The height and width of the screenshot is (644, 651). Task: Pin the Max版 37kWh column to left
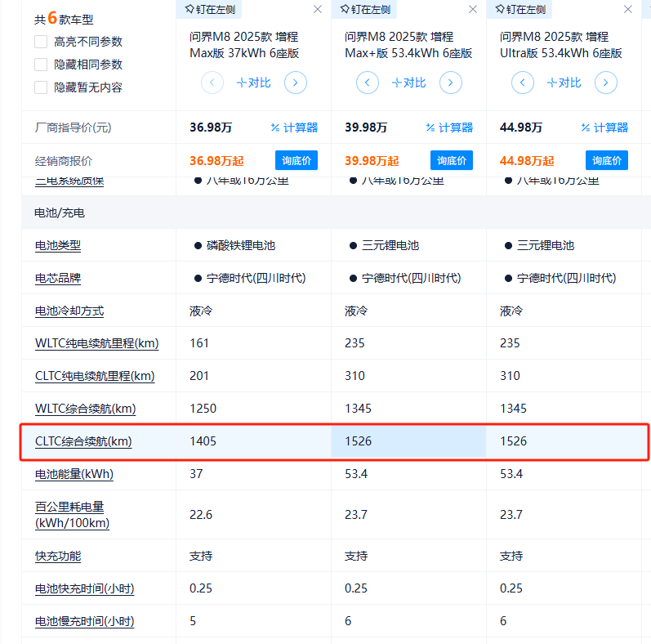(x=209, y=9)
